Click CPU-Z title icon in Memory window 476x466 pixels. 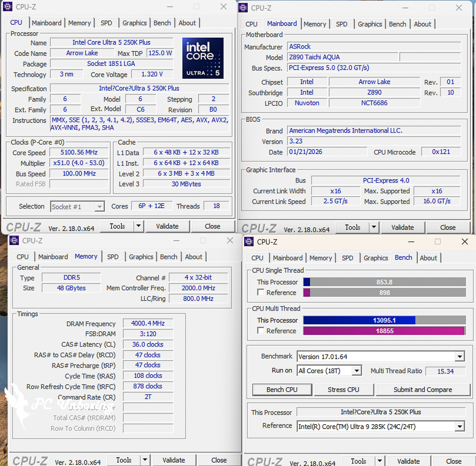tap(14, 240)
